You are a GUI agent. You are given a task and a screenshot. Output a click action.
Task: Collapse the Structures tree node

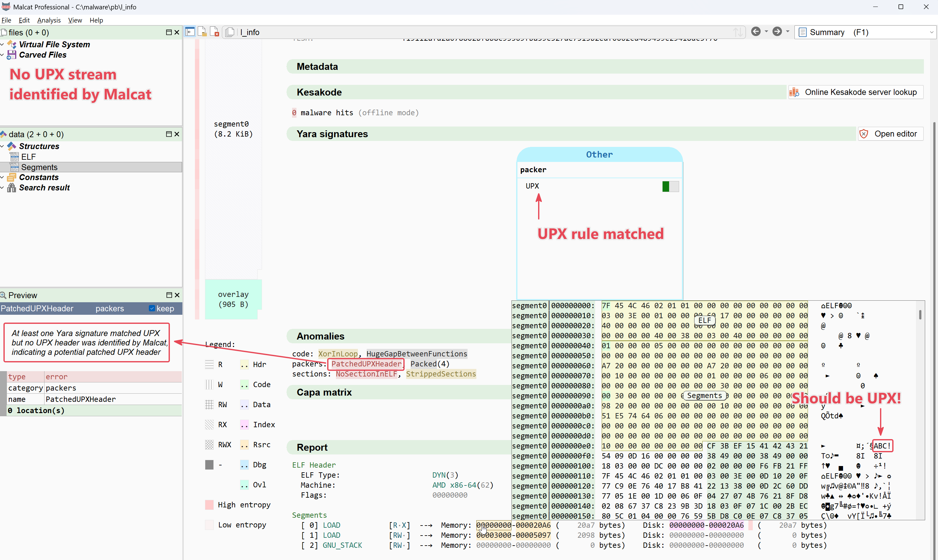[x=2, y=146]
